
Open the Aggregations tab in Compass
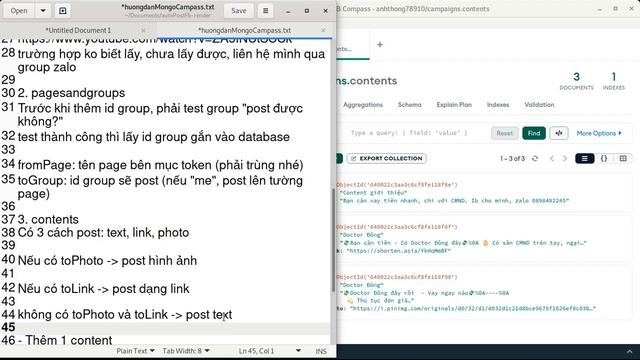(363, 105)
